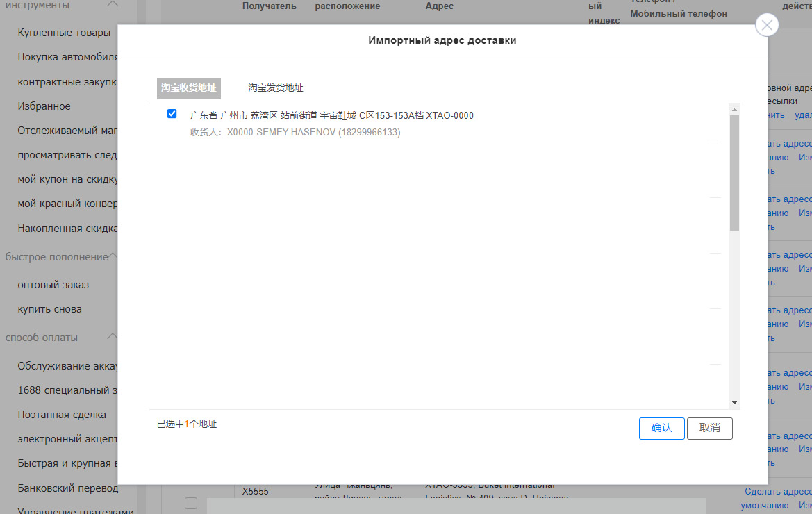
Task: Open Купленные товары in sidebar
Action: coord(64,33)
